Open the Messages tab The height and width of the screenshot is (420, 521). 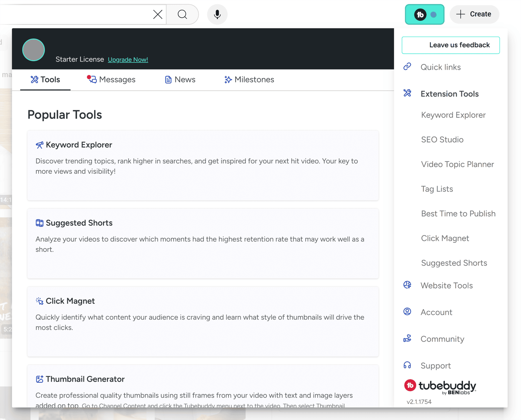111,80
